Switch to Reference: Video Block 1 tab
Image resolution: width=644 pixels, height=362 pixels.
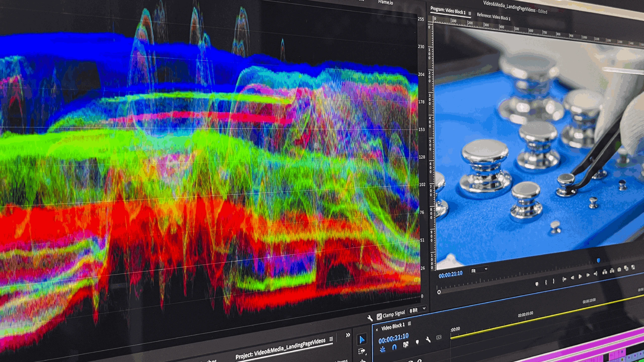point(493,17)
